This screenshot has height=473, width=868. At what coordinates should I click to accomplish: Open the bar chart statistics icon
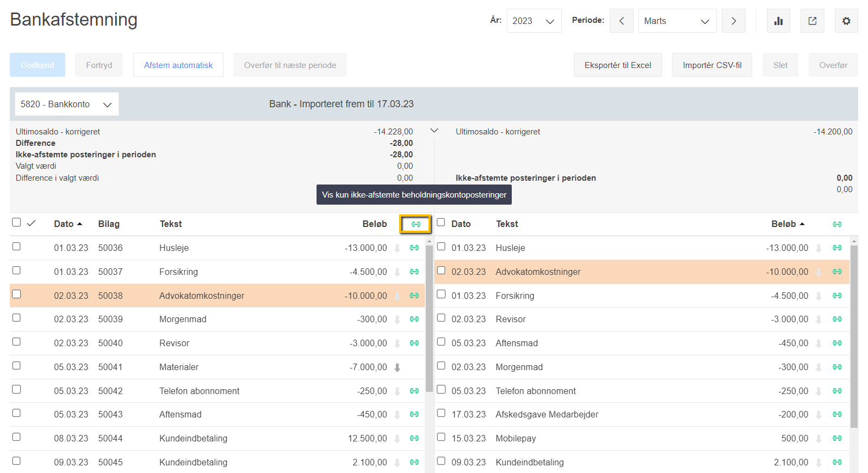pos(778,21)
